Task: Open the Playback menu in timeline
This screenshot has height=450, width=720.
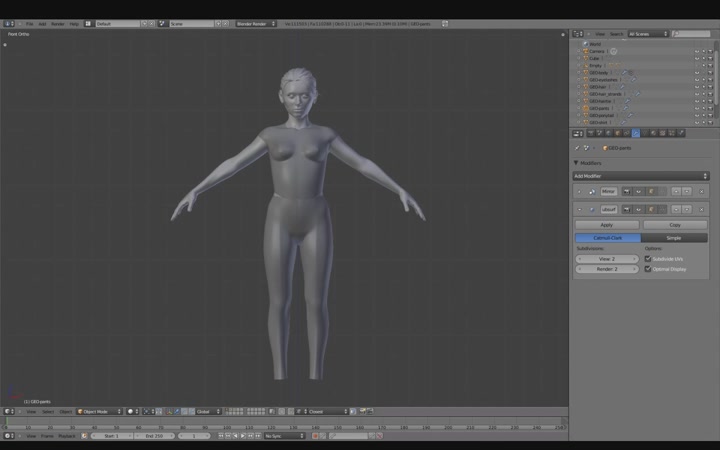Action: pyautogui.click(x=67, y=436)
